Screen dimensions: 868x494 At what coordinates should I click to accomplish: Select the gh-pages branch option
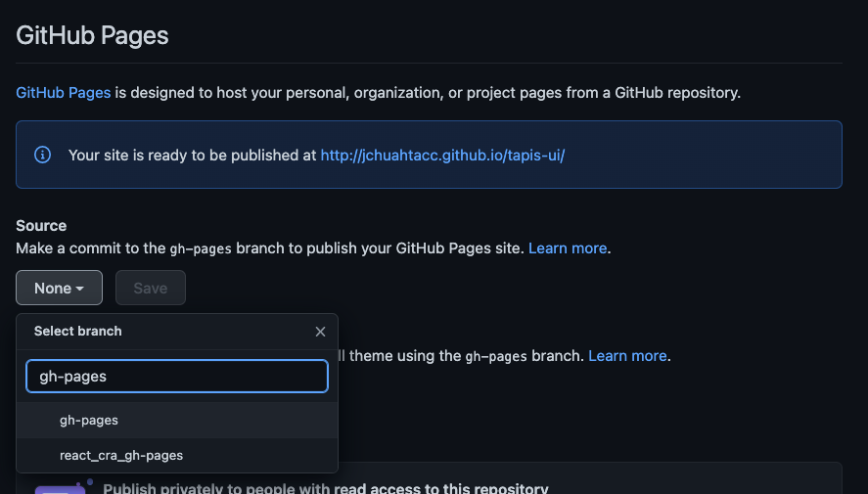(x=177, y=420)
